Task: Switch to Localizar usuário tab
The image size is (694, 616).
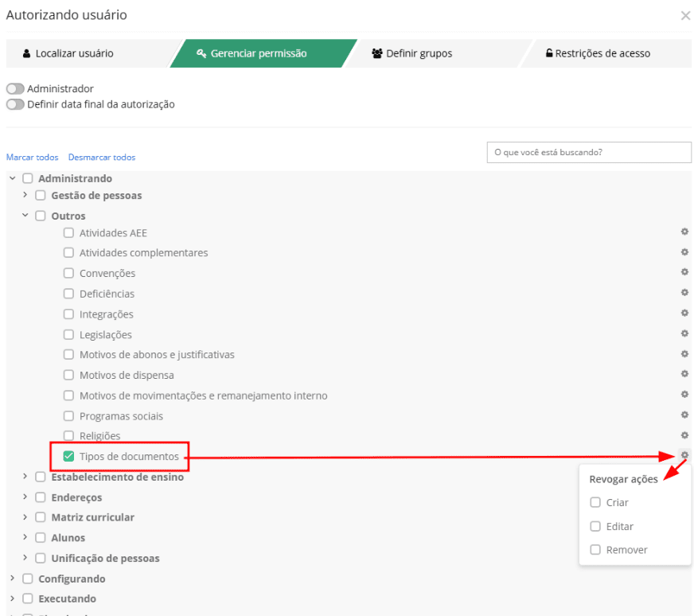Action: [88, 53]
